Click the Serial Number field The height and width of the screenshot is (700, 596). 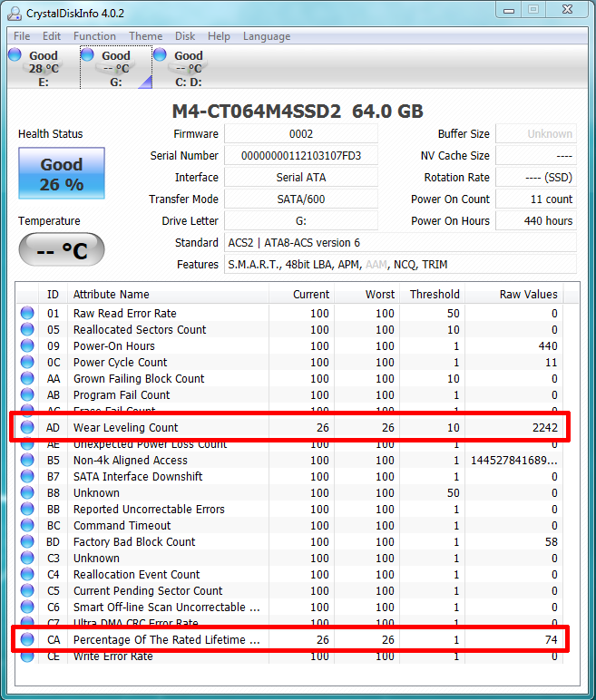pos(300,156)
